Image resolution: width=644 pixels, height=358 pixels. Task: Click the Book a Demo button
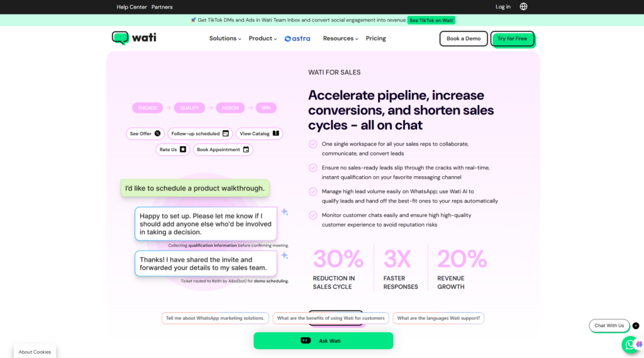(464, 38)
